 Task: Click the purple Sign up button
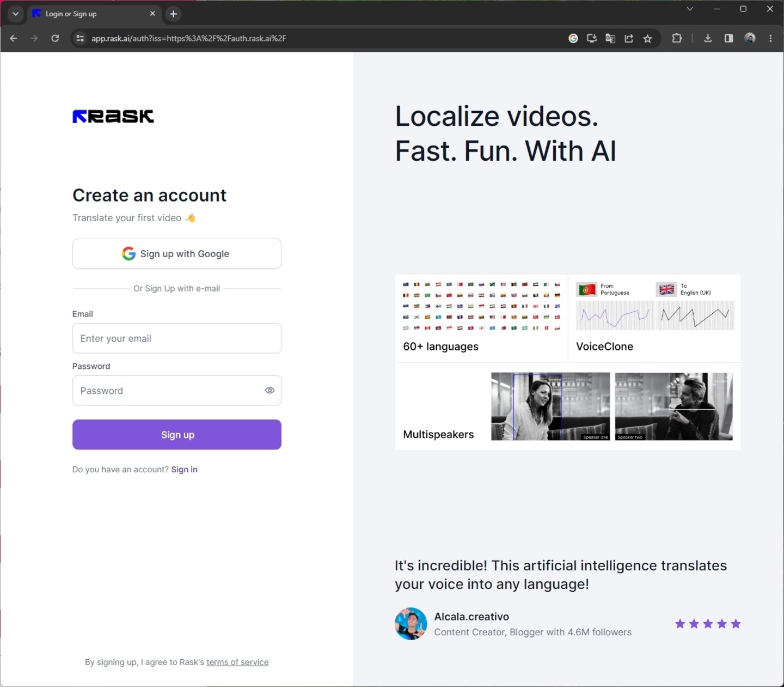pos(177,435)
